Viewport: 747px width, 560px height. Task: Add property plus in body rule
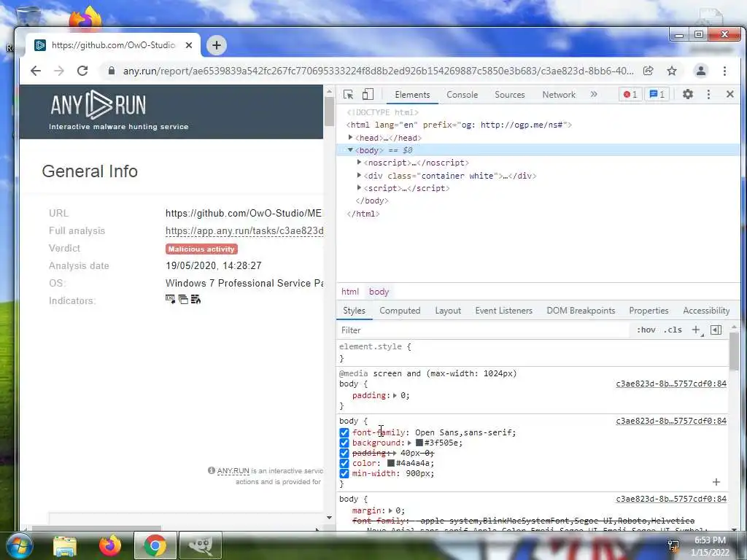click(716, 482)
